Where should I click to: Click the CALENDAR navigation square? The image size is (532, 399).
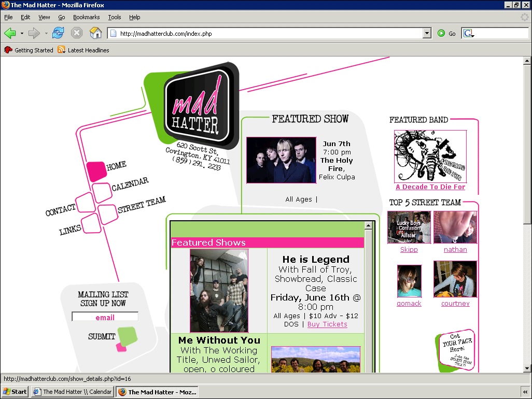coord(102,192)
